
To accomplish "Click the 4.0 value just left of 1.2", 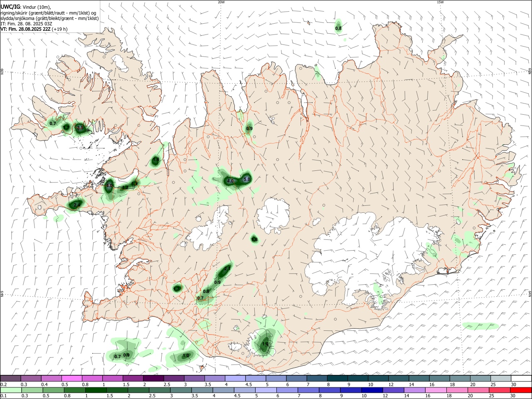I will click(109, 185).
